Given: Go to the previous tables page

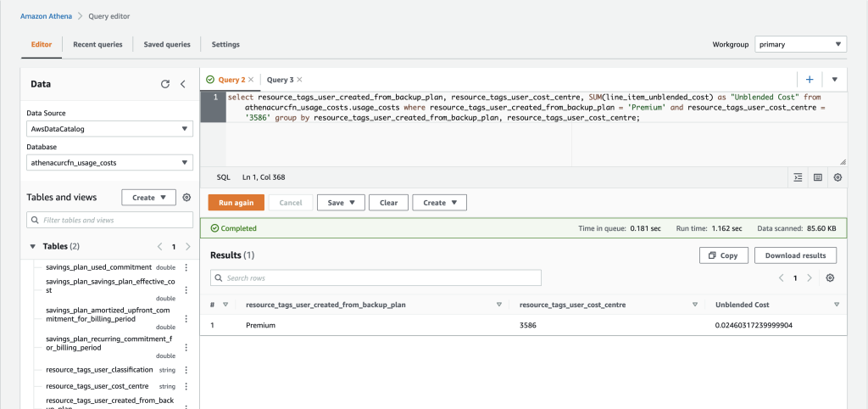Looking at the screenshot, I should tap(159, 247).
